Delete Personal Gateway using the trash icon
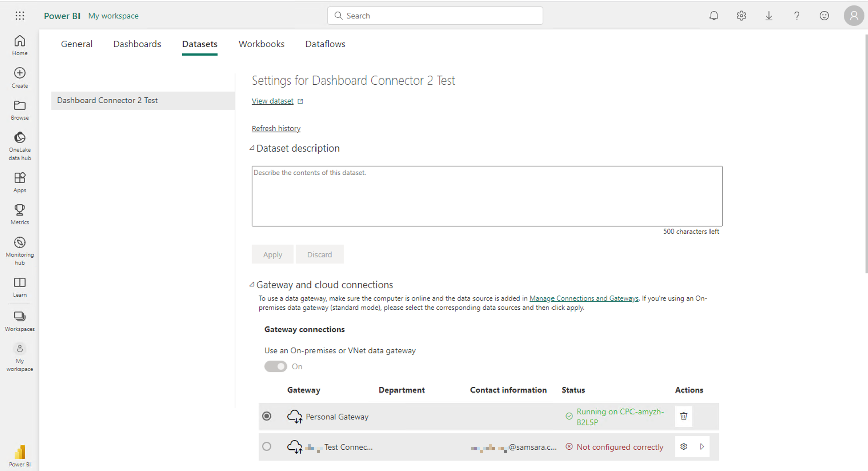 [683, 416]
